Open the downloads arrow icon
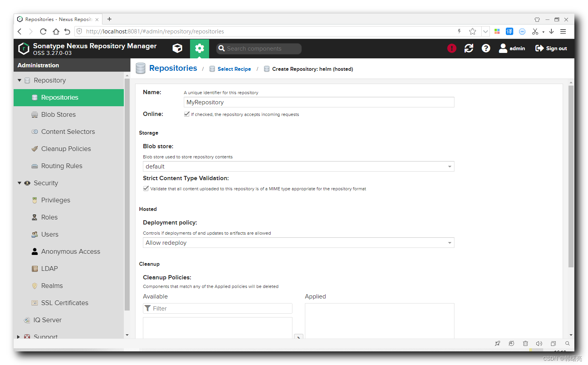This screenshot has width=588, height=365. point(551,32)
